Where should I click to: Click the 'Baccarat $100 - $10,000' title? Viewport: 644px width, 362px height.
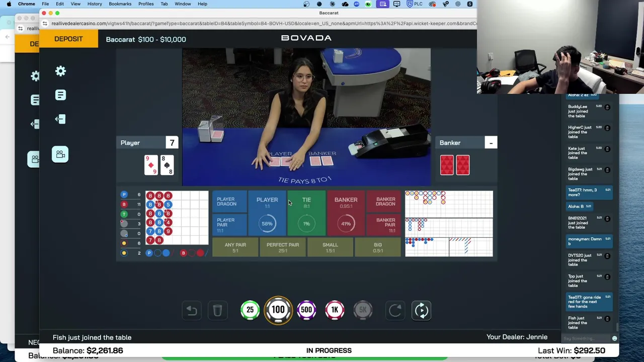[146, 39]
